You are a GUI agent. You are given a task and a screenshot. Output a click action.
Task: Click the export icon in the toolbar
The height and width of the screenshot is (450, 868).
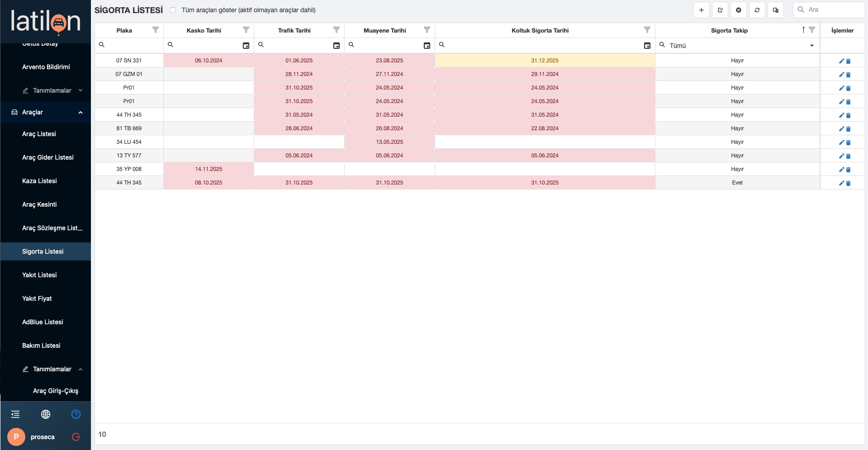click(720, 10)
